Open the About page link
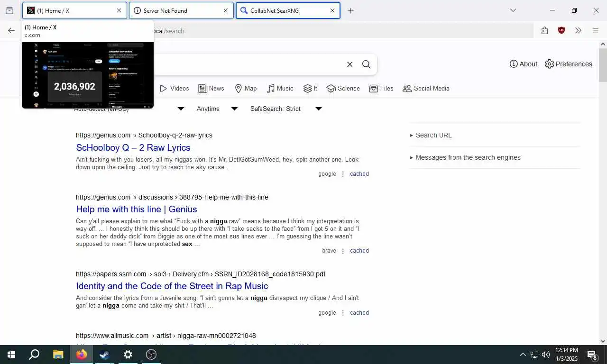 (x=524, y=64)
